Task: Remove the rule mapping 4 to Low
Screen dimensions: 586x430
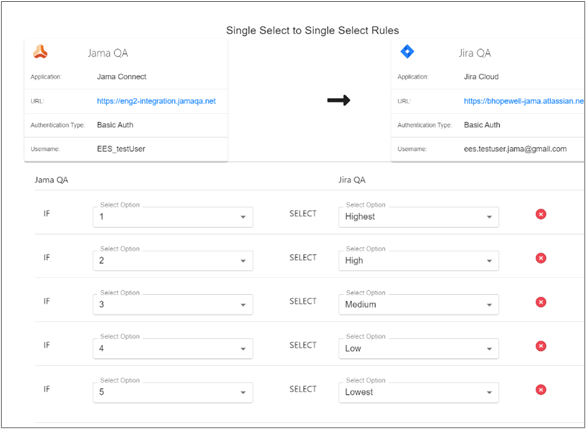Action: point(541,346)
